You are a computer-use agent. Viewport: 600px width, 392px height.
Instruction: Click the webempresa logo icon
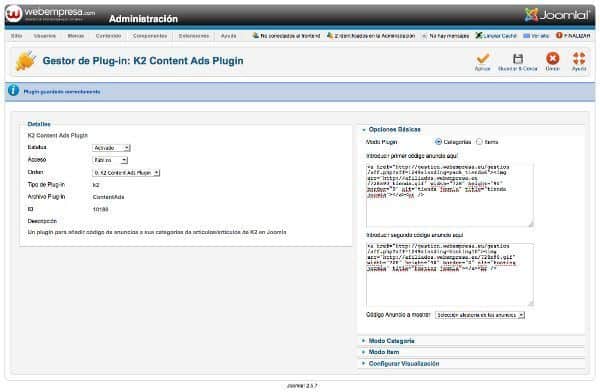[x=14, y=14]
